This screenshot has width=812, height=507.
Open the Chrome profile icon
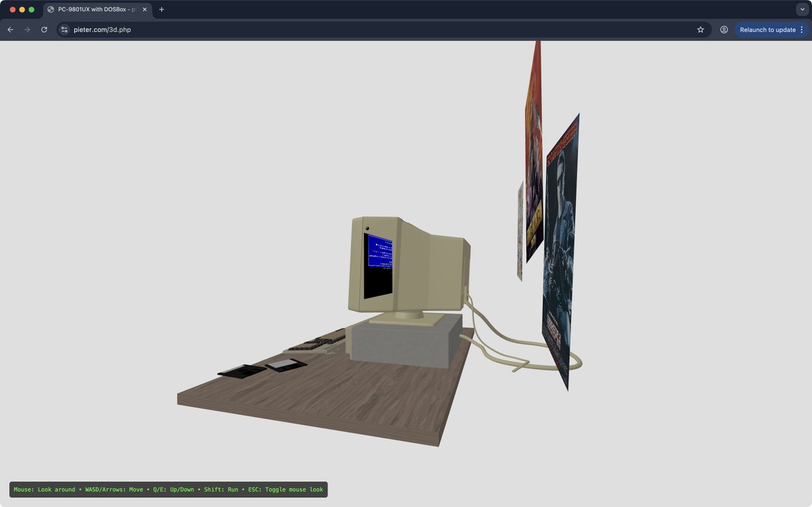point(724,30)
